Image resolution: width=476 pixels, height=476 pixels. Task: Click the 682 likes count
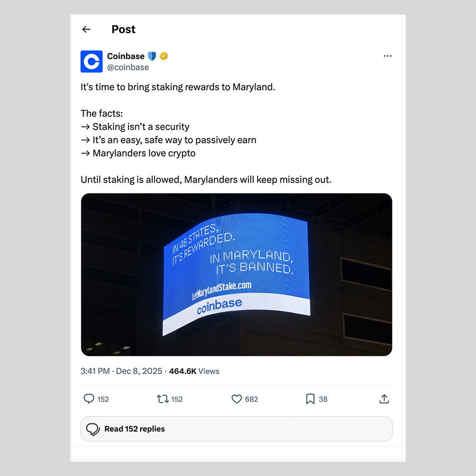pos(251,399)
